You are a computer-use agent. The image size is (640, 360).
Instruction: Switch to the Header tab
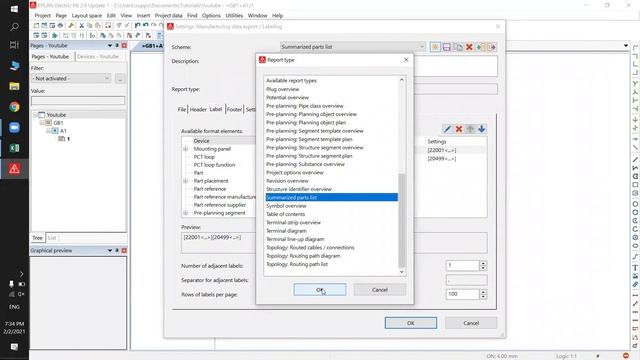(x=198, y=109)
